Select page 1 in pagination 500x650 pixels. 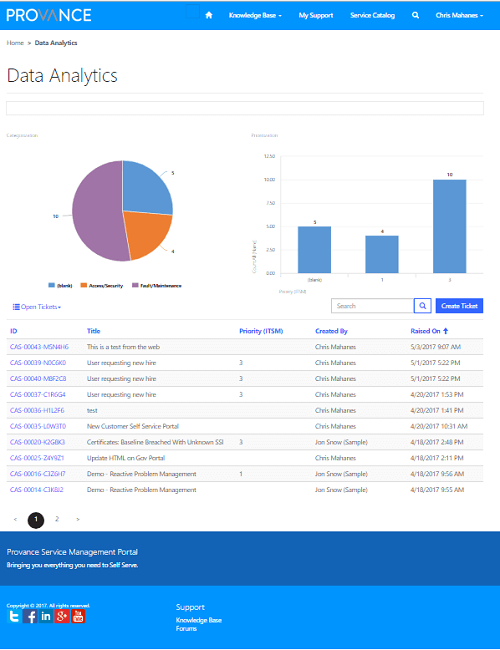pyautogui.click(x=36, y=520)
